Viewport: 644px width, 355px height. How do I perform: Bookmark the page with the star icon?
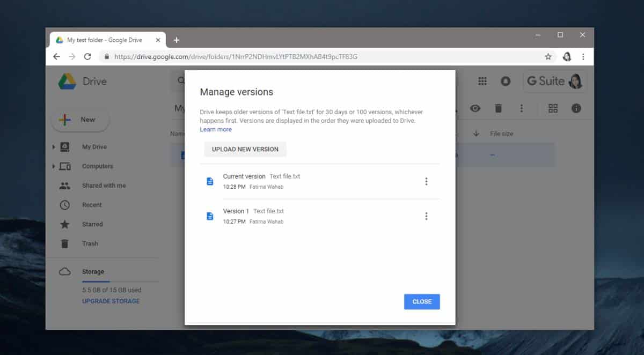click(x=548, y=56)
